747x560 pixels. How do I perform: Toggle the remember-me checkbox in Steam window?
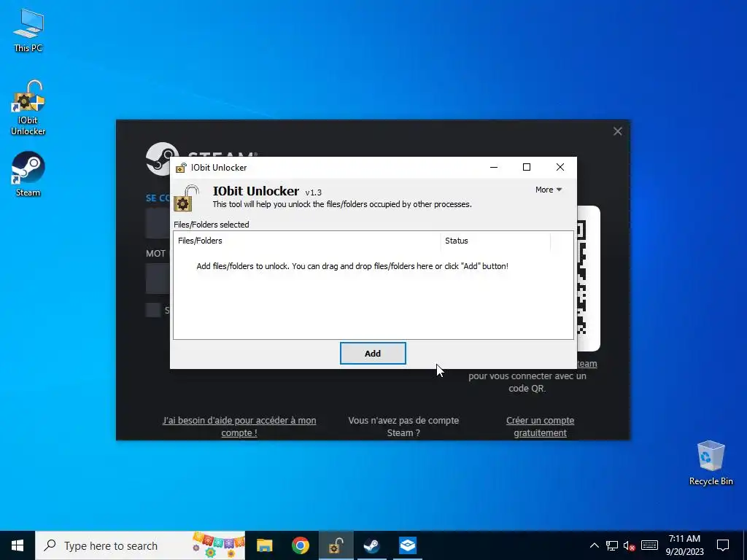(x=153, y=310)
